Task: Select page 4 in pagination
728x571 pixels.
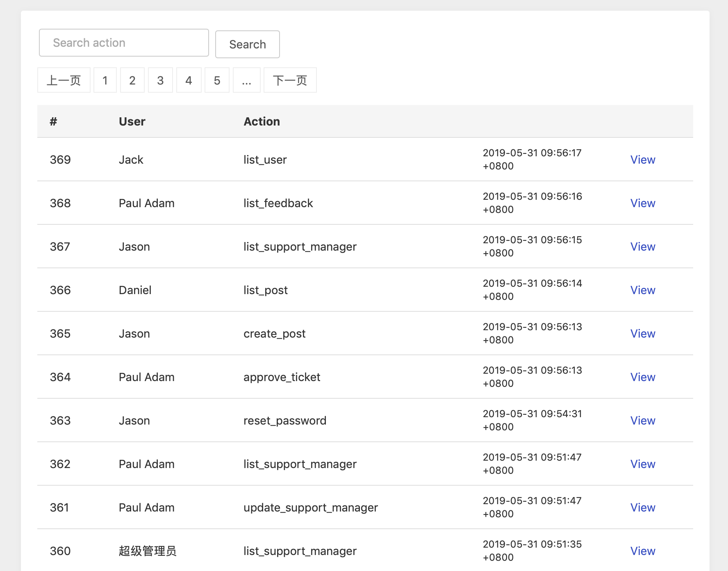Action: (189, 80)
